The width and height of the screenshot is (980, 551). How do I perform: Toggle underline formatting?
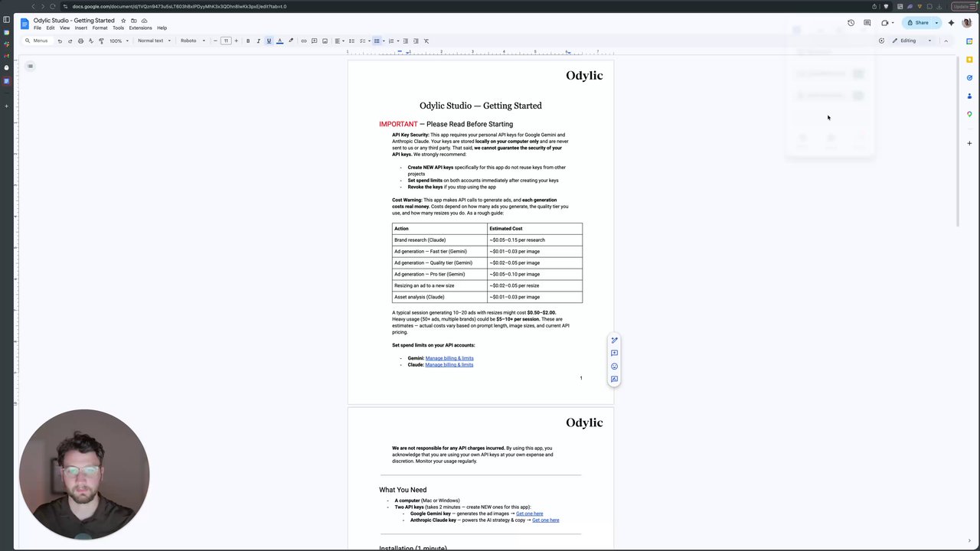[x=269, y=41]
